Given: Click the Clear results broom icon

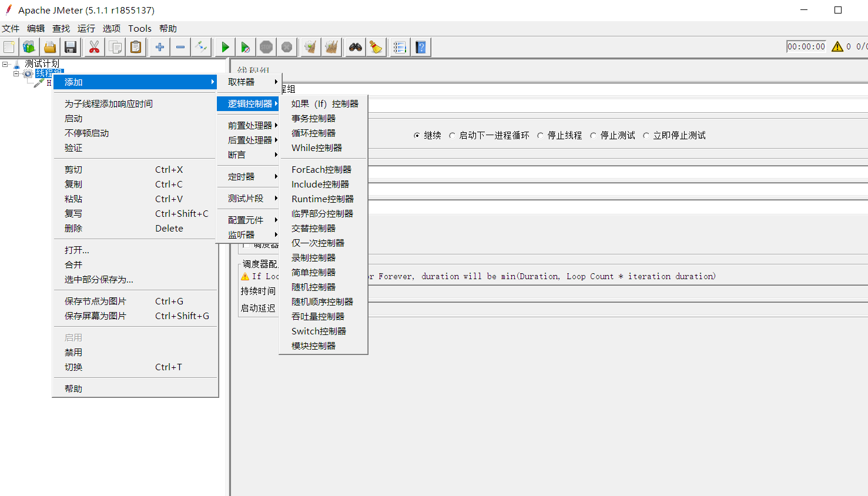Looking at the screenshot, I should (x=311, y=47).
